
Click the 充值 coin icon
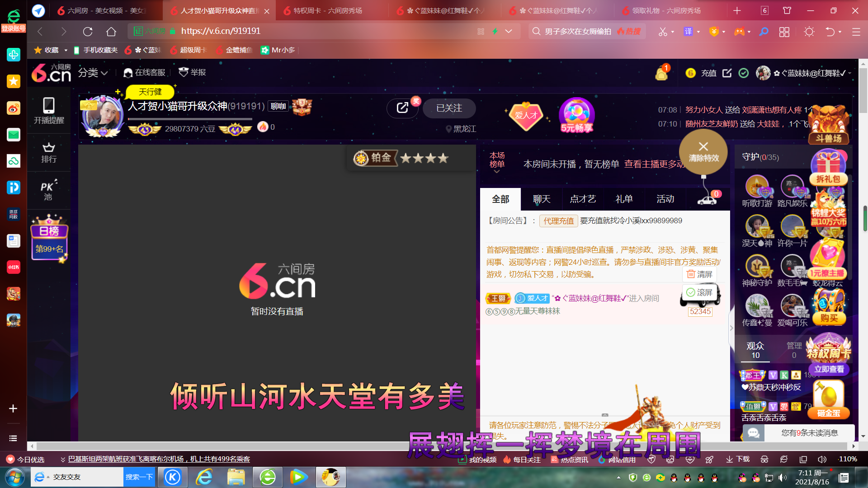690,73
